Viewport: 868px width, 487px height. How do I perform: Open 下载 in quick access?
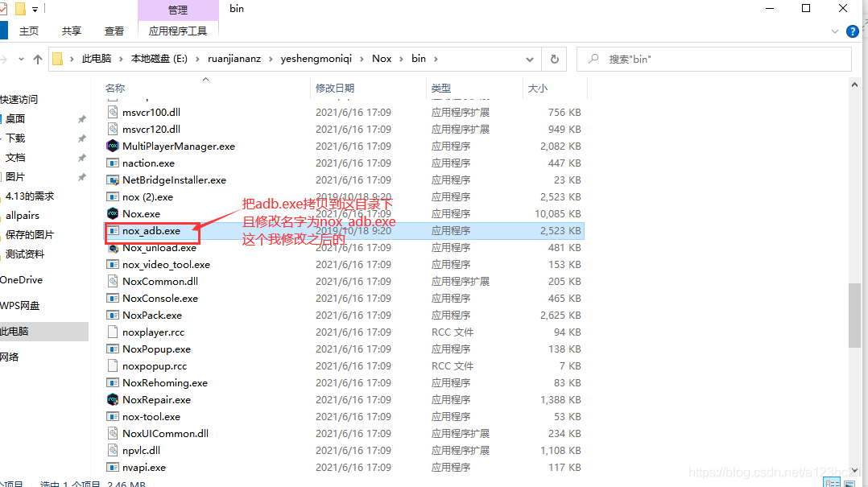15,138
